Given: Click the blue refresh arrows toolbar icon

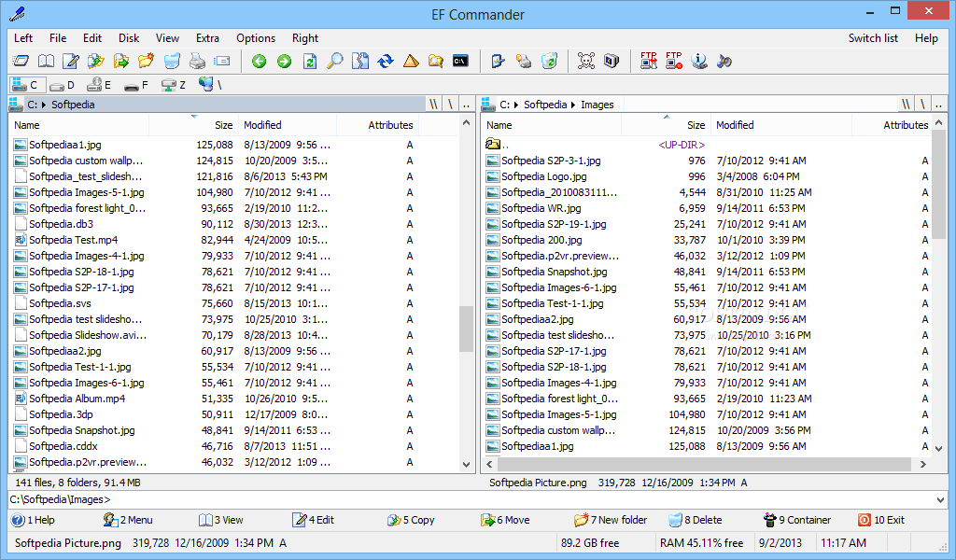Looking at the screenshot, I should (383, 61).
